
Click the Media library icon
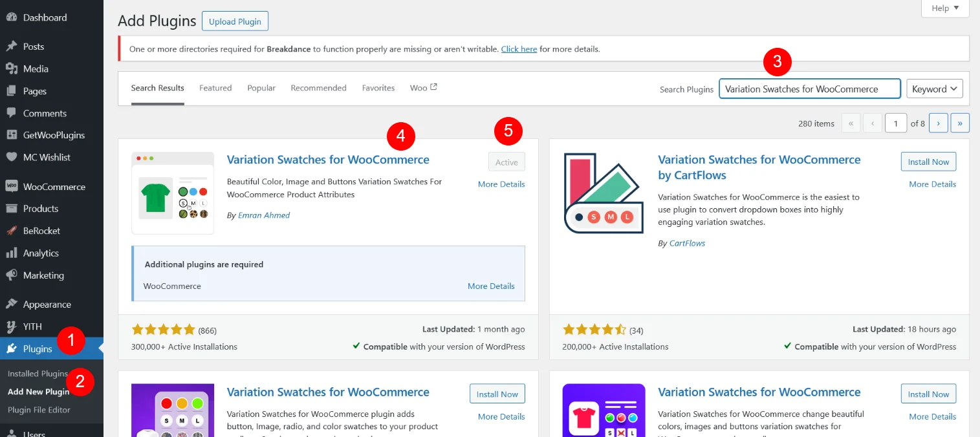(12, 69)
